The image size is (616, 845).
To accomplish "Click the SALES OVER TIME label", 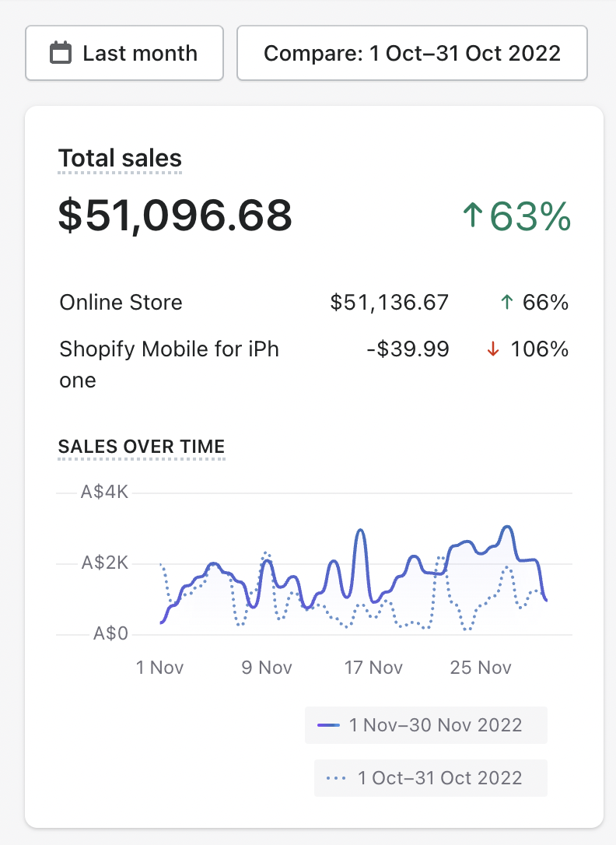I will coord(142,447).
